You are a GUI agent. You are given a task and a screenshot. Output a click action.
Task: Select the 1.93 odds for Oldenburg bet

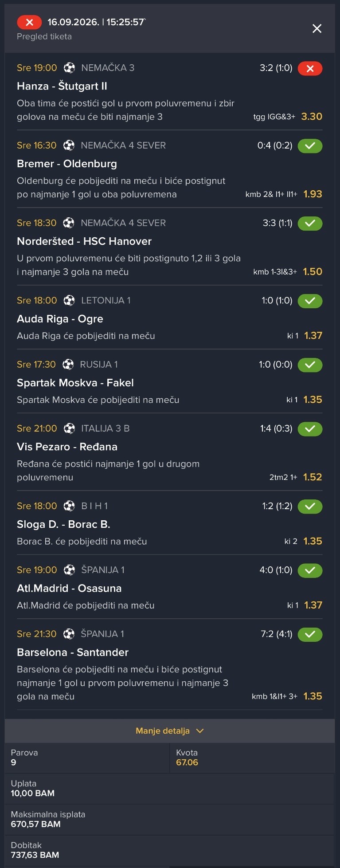[313, 194]
